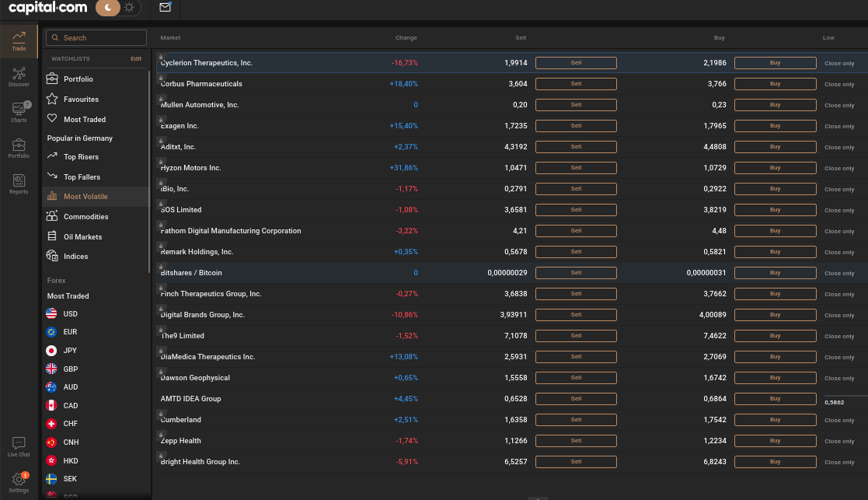This screenshot has width=868, height=500.
Task: Sell Bright Health Group Inc.
Action: tap(576, 462)
